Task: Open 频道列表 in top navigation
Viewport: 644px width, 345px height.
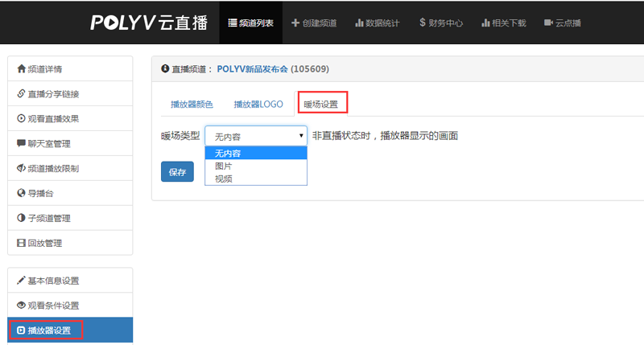Action: [x=250, y=23]
